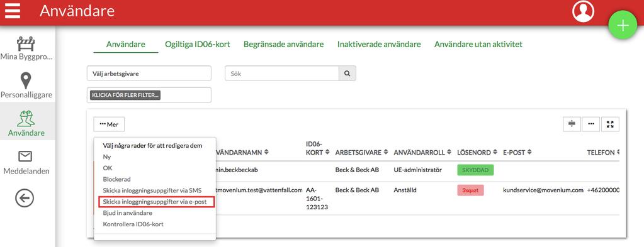Screen dimensions: 644x247
Task: Open the column settings icon in table toolbar
Action: (x=572, y=124)
